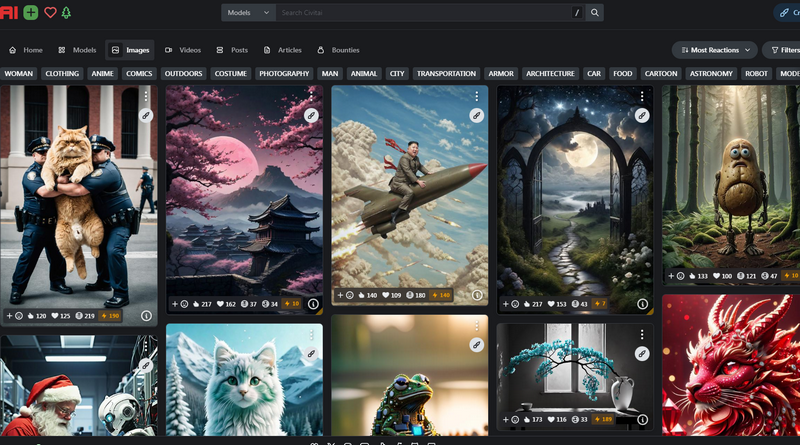Click the 190 buzz tip on cat image
Screen dimensions: 800x445
click(110, 316)
